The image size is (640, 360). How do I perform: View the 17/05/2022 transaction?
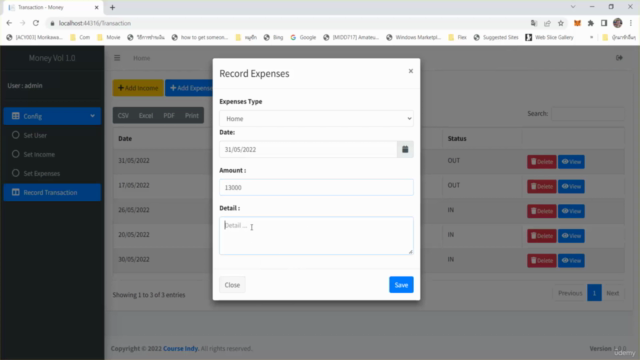[571, 187]
